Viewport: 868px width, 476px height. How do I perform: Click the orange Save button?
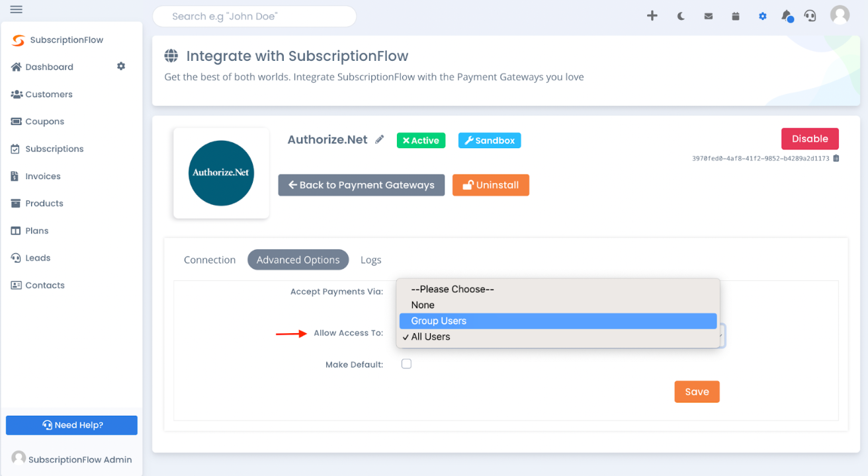coord(697,391)
